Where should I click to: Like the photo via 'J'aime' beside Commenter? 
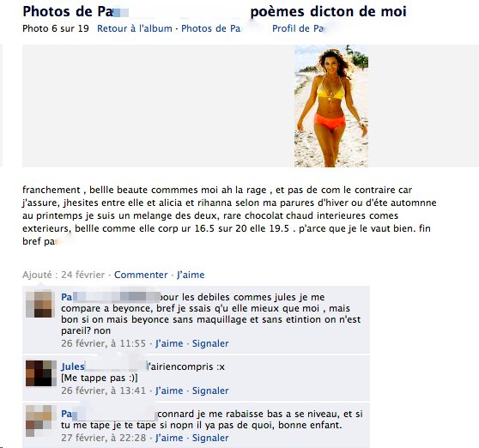191,275
